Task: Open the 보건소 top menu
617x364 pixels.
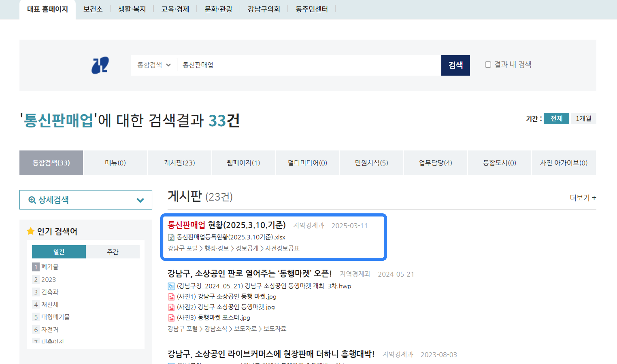Action: [x=93, y=9]
